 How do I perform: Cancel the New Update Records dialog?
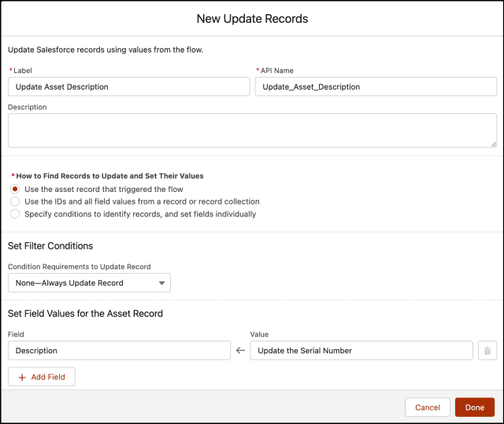click(x=427, y=407)
